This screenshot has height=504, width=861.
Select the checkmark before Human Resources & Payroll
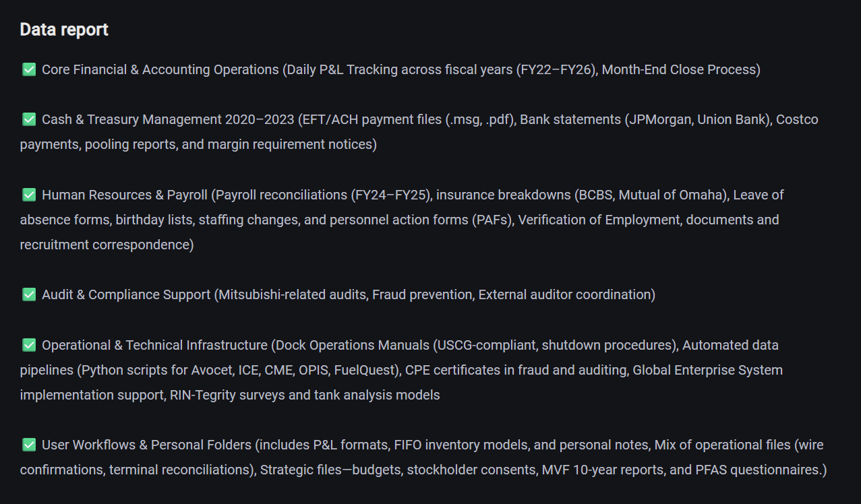tap(29, 195)
